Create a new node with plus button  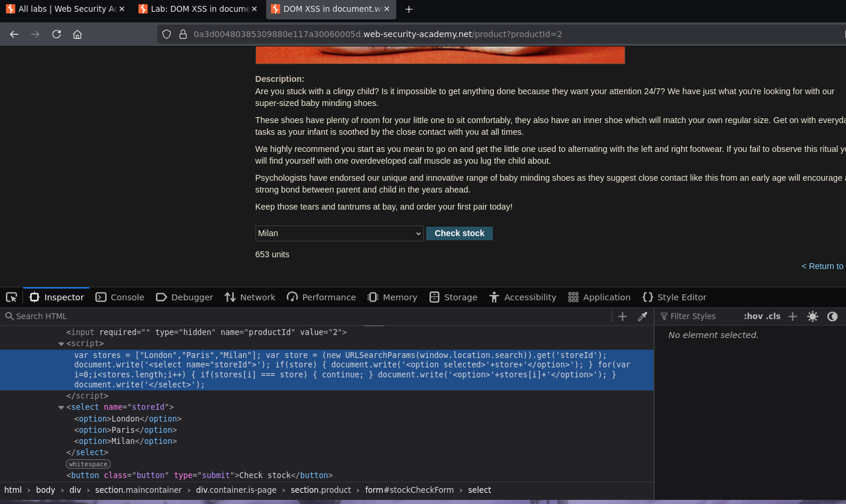[x=622, y=316]
